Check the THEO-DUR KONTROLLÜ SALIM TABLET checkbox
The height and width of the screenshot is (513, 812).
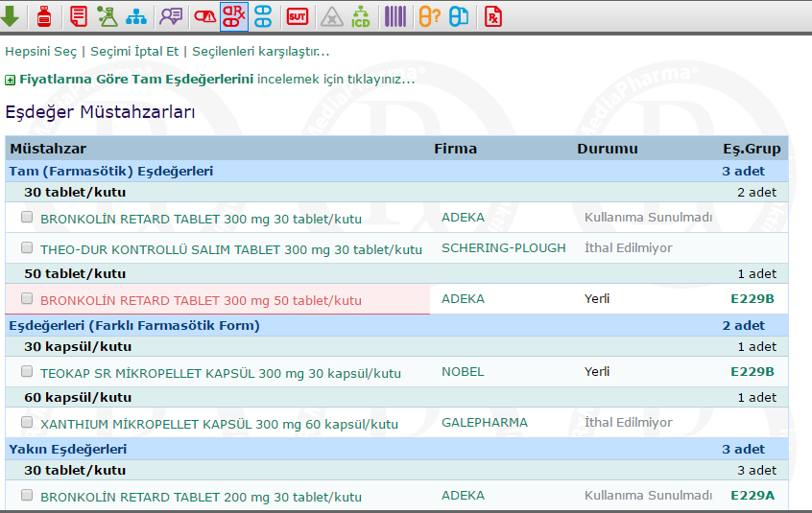click(27, 247)
